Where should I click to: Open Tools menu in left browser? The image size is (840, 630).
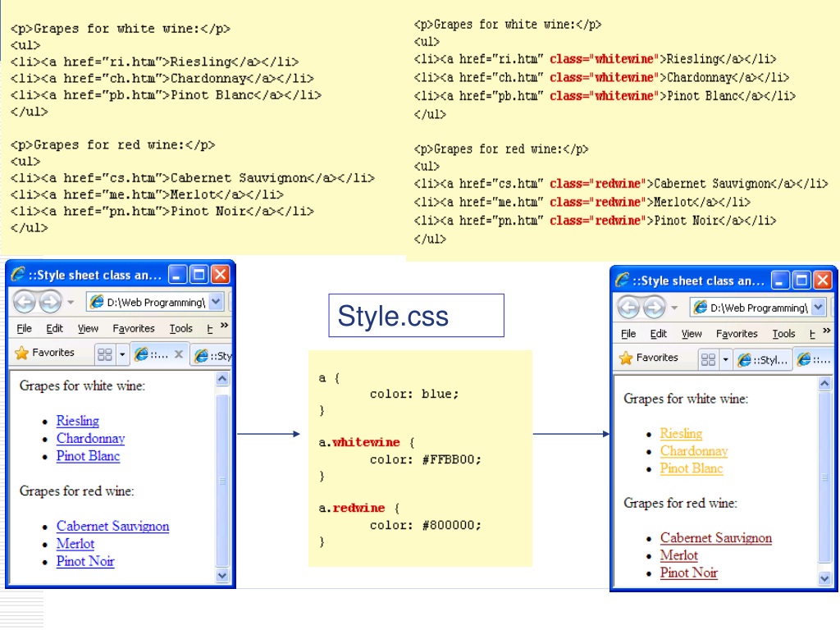tap(181, 328)
